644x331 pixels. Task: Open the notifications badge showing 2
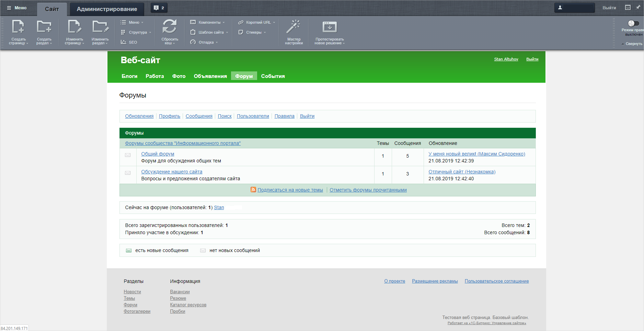pyautogui.click(x=159, y=8)
